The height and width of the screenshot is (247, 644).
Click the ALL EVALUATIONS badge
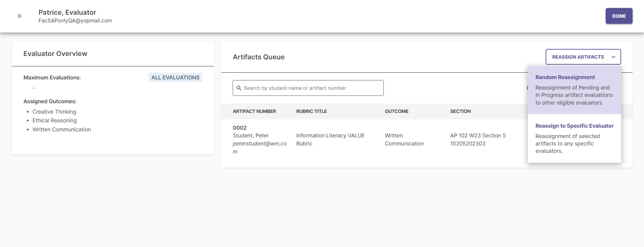tap(175, 77)
